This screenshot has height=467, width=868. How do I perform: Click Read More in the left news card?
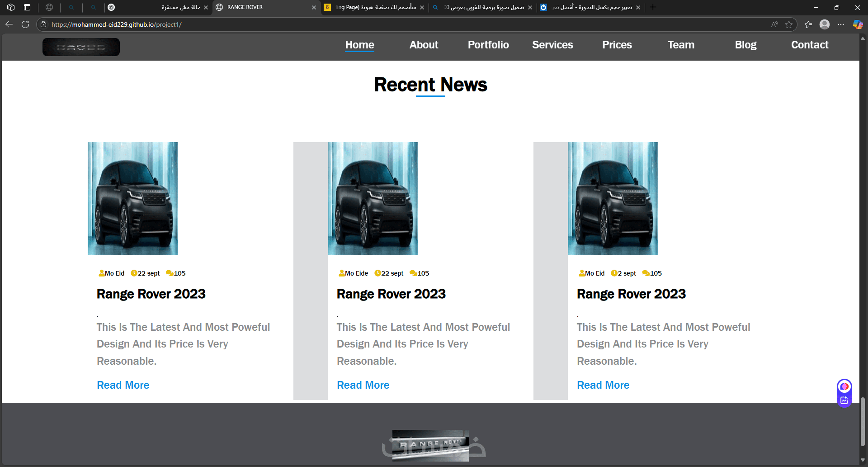click(x=123, y=385)
